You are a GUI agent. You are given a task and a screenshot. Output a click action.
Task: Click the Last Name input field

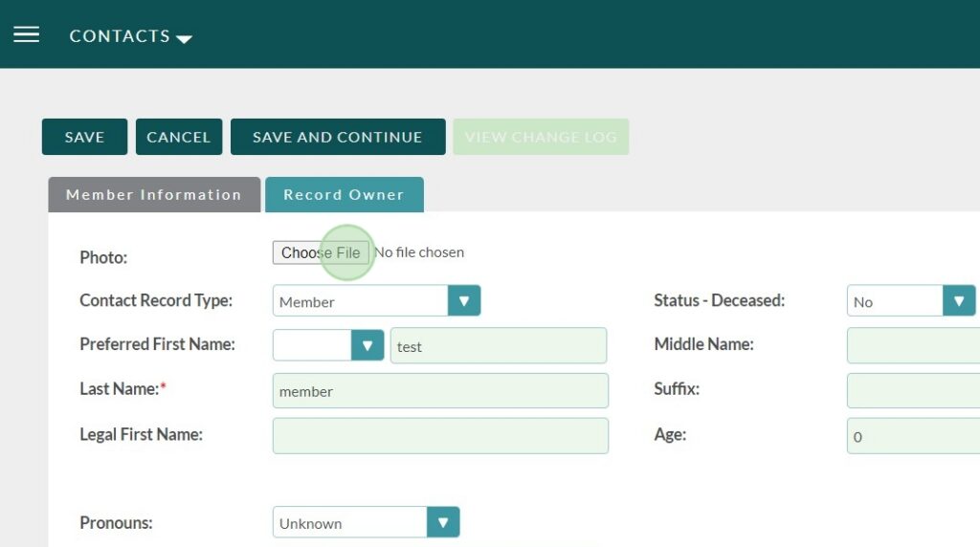tap(440, 391)
